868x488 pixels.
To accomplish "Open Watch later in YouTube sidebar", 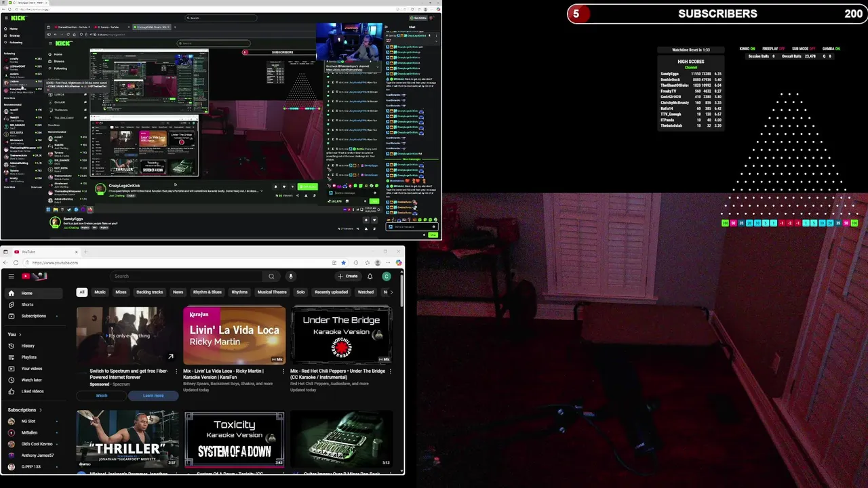I will pos(31,380).
